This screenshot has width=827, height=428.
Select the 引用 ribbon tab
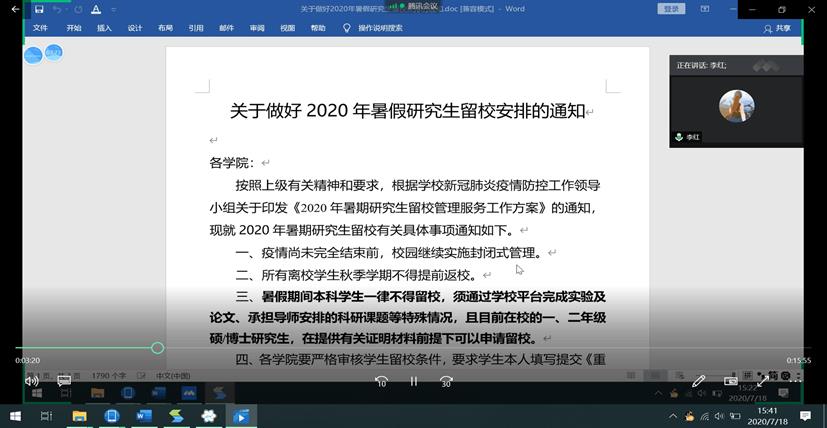click(196, 28)
